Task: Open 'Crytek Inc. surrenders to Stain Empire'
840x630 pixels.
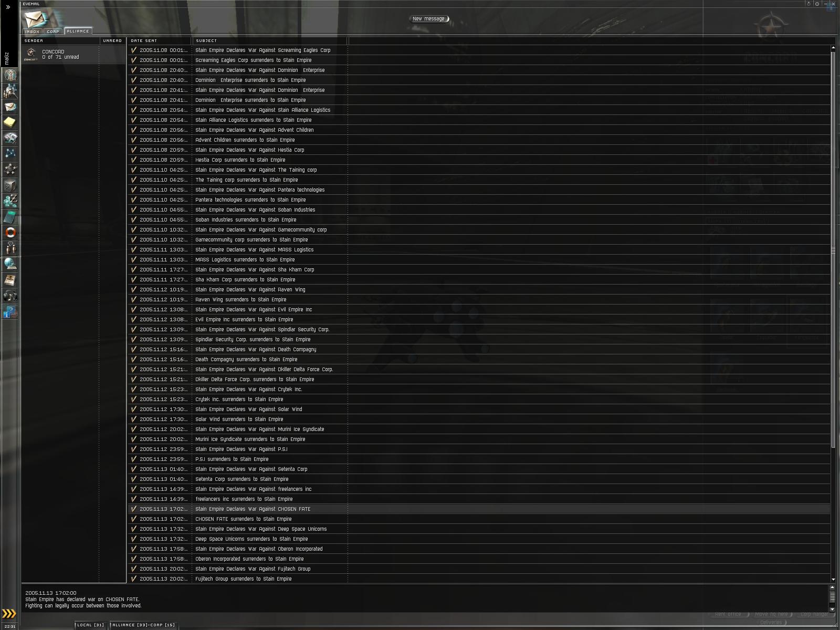Action: point(479,400)
